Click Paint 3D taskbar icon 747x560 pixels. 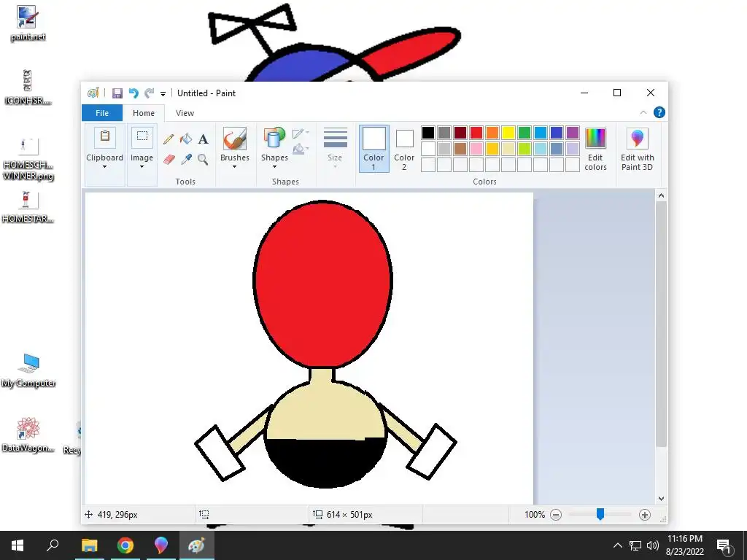(161, 545)
